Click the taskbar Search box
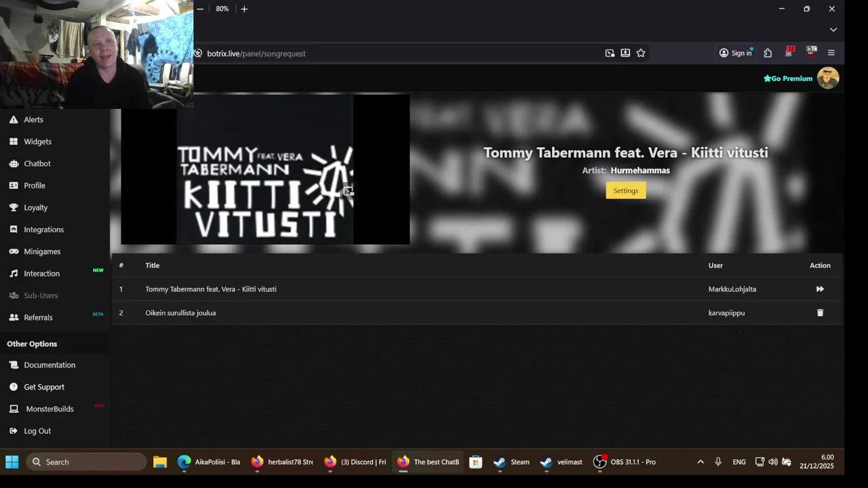 [86, 462]
